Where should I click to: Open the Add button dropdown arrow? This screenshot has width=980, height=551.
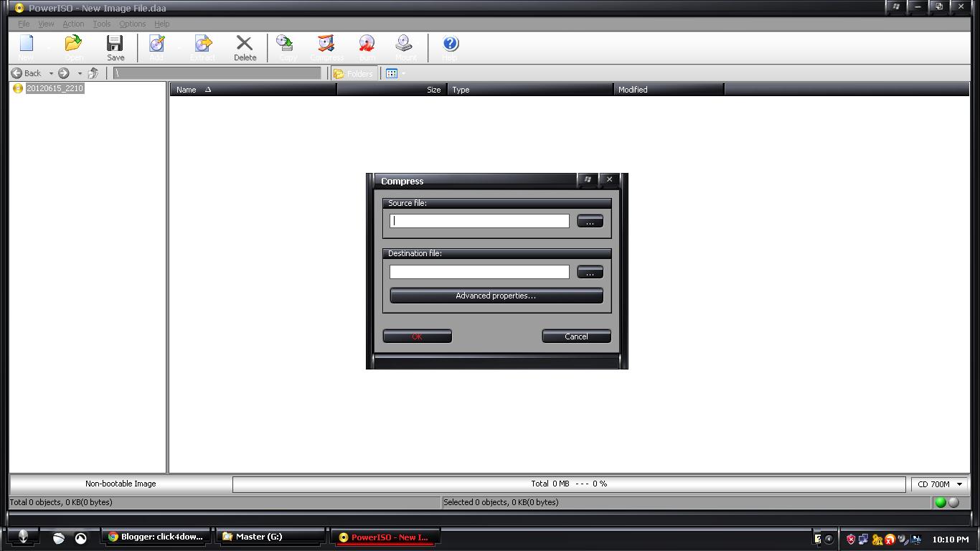click(x=179, y=48)
